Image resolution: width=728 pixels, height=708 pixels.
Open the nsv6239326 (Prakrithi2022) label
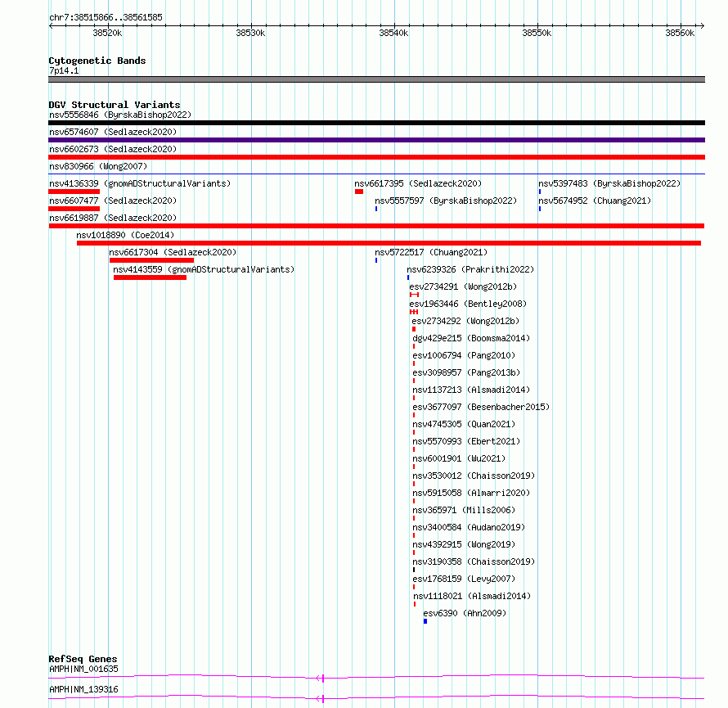point(471,269)
